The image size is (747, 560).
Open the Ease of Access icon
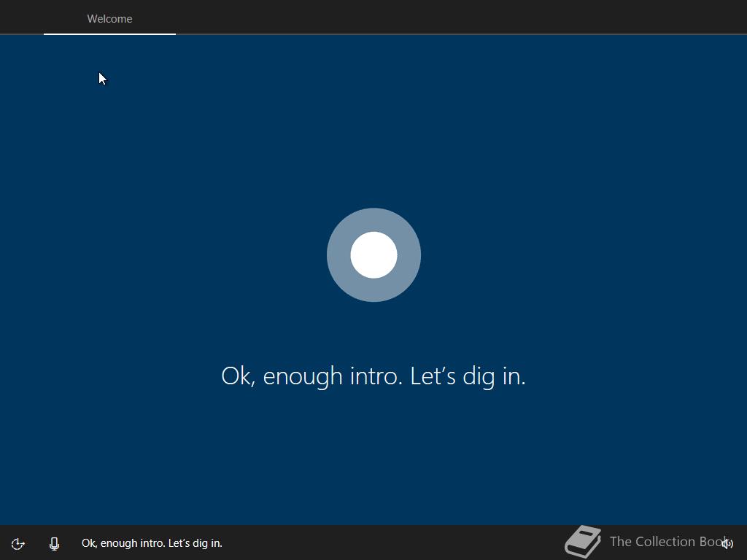tap(18, 543)
